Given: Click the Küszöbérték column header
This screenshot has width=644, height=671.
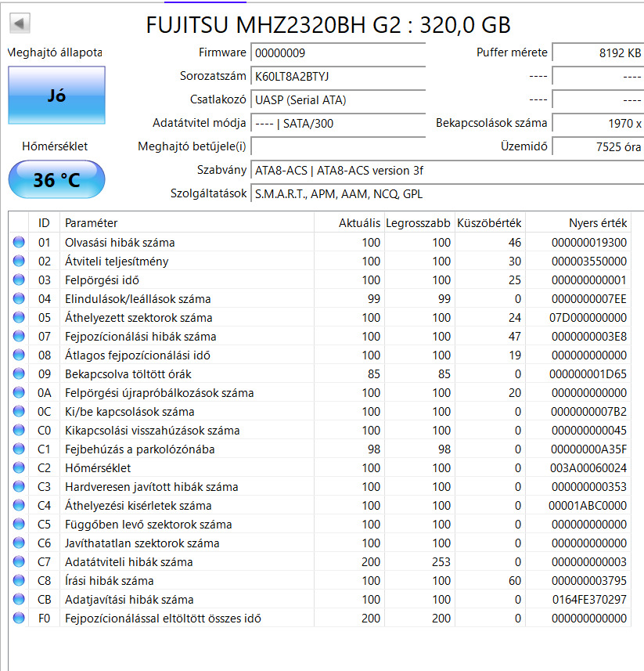Looking at the screenshot, I should coord(489,223).
